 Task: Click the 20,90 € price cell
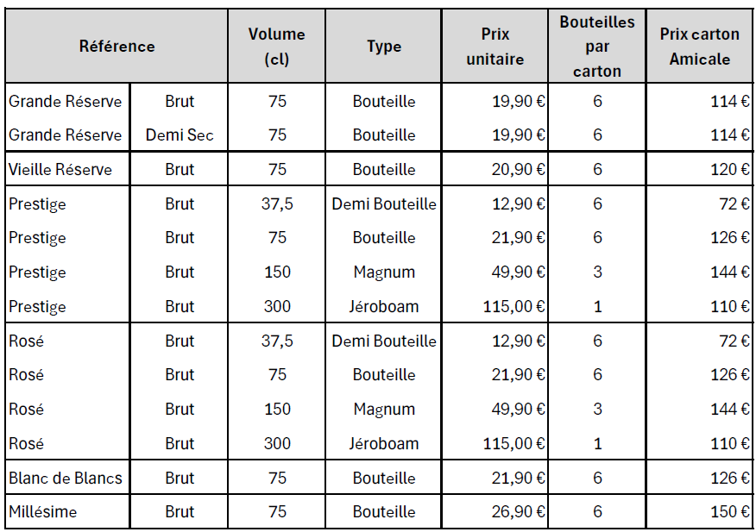coord(495,169)
